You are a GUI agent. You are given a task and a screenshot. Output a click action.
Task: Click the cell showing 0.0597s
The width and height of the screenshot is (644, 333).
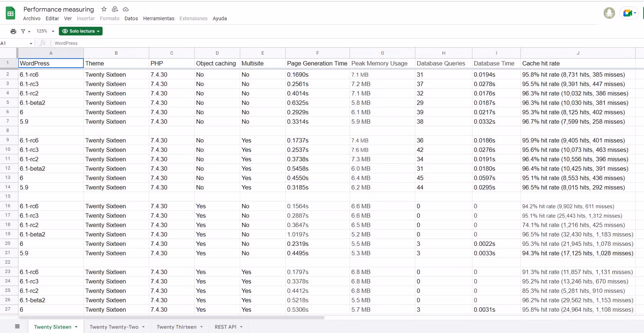(x=496, y=178)
